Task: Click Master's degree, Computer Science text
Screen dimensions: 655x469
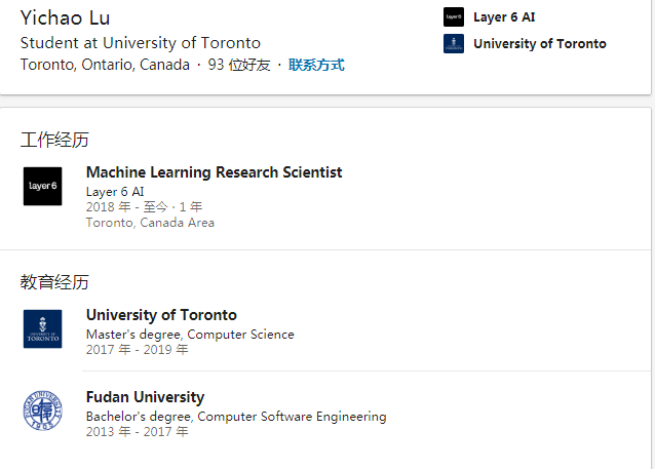Action: [190, 334]
